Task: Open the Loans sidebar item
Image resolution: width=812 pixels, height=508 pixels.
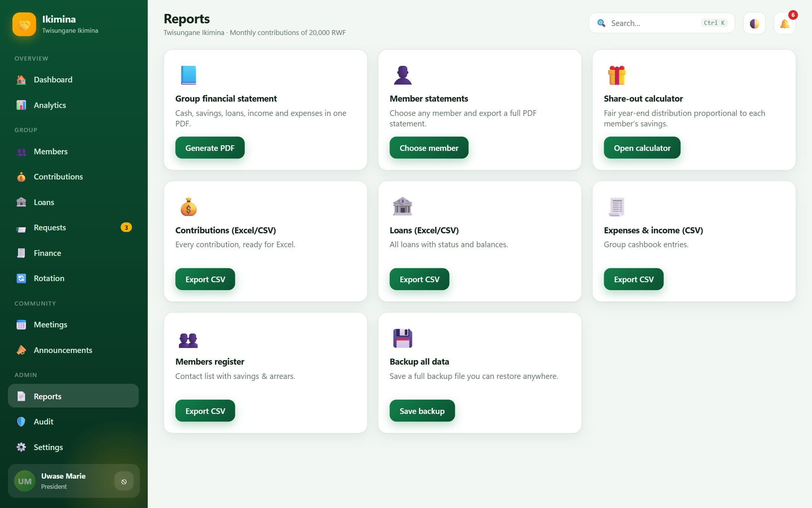Action: click(x=73, y=202)
